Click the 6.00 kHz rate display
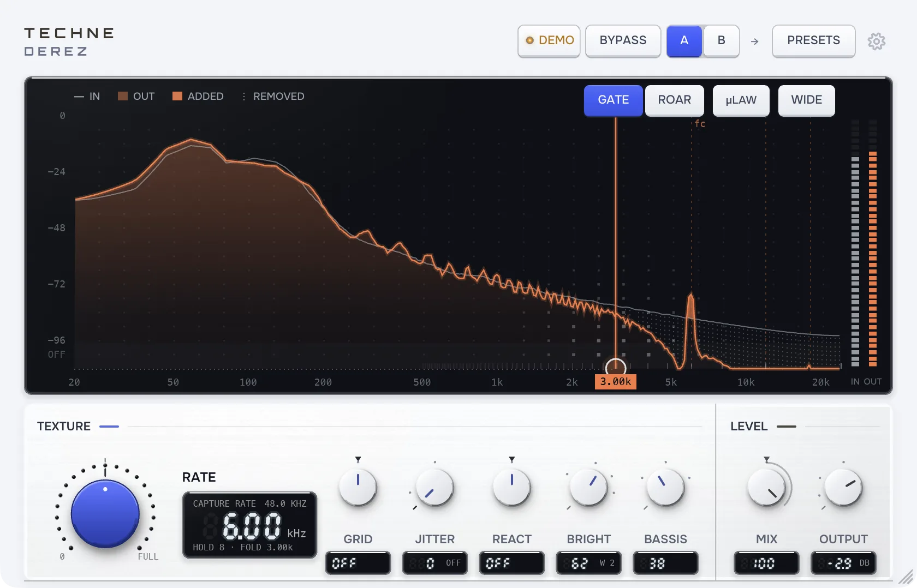The width and height of the screenshot is (917, 588). point(250,525)
